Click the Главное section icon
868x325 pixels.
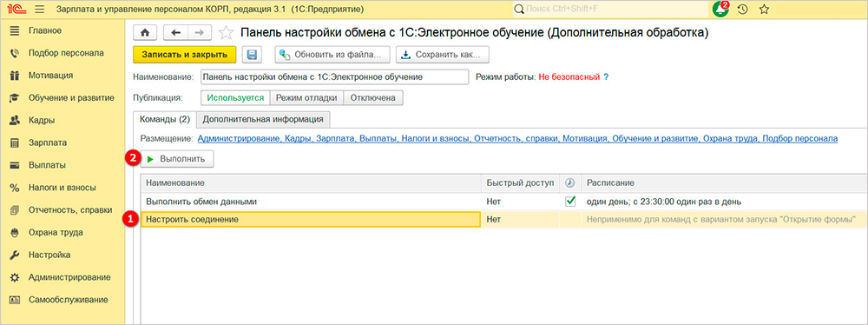[x=15, y=30]
